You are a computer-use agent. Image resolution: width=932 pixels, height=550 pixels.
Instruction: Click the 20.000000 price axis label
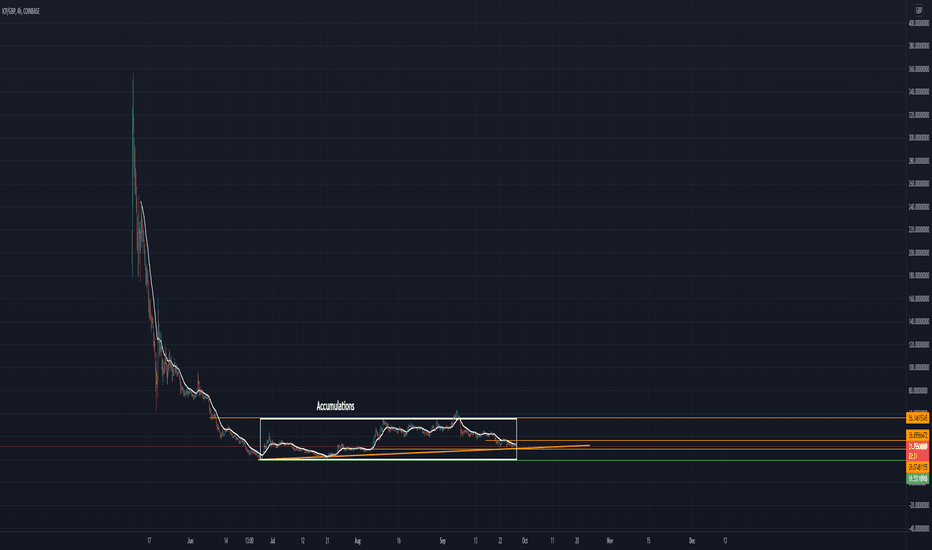click(x=918, y=253)
